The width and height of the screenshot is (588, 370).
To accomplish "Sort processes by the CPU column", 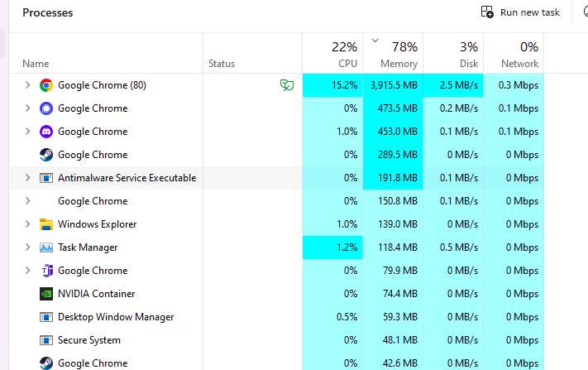I will pyautogui.click(x=332, y=55).
